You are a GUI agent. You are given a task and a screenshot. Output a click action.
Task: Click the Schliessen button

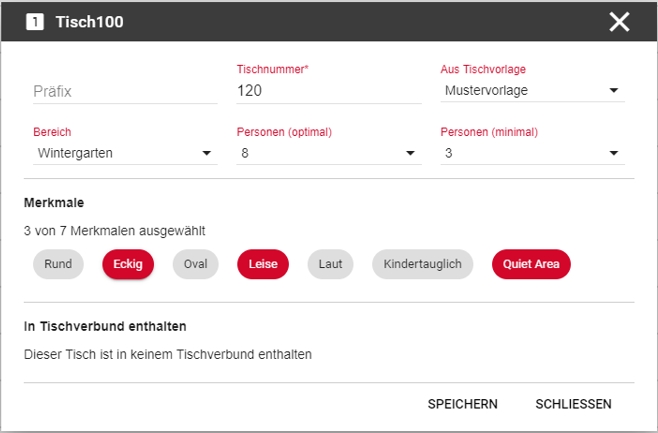pyautogui.click(x=573, y=404)
